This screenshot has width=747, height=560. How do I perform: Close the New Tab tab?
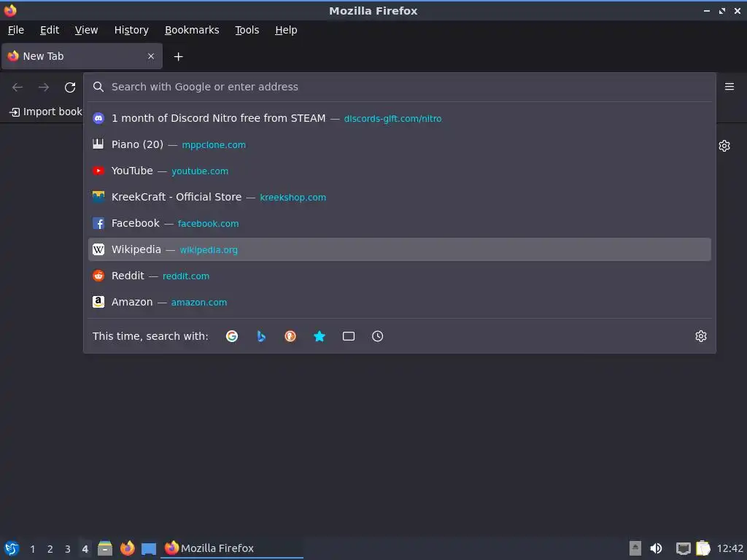(x=151, y=56)
